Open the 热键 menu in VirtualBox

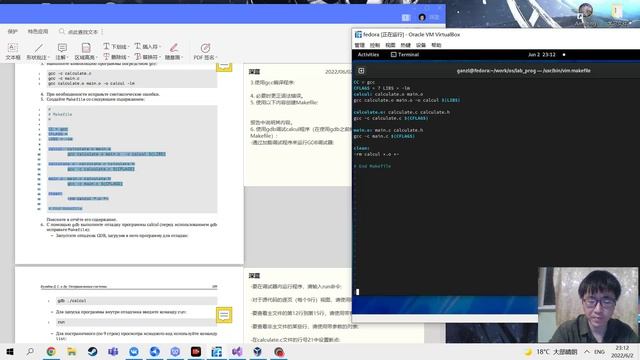(405, 45)
